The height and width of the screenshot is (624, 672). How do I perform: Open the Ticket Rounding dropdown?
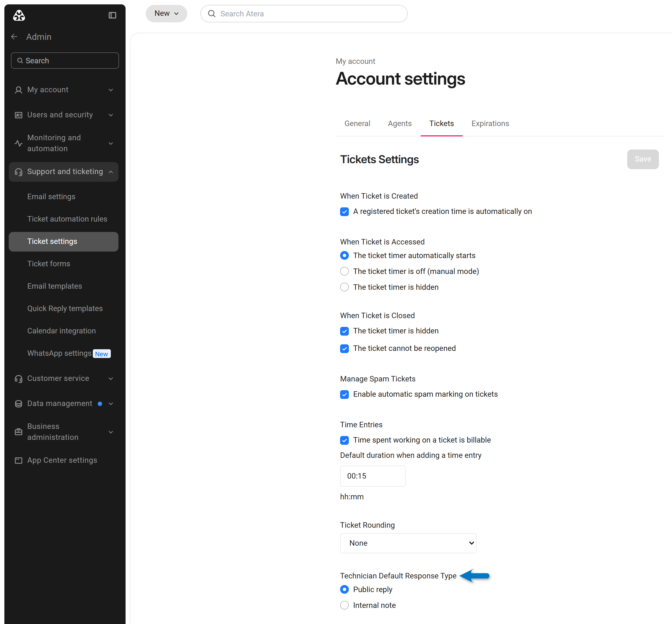point(408,543)
